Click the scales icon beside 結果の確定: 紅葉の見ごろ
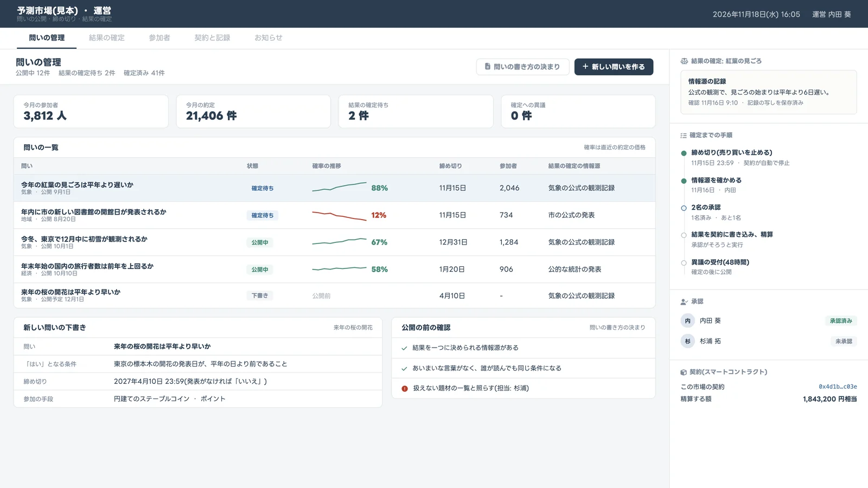 [x=684, y=61]
